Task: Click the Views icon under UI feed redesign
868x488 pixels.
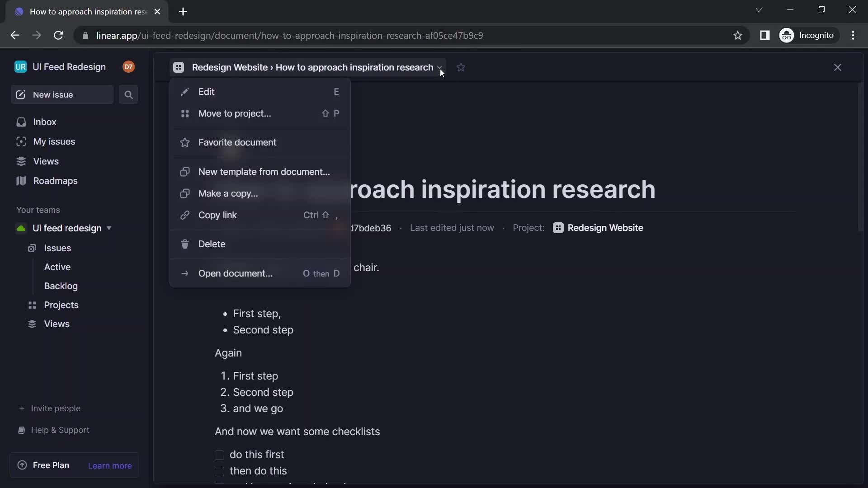Action: pos(32,324)
